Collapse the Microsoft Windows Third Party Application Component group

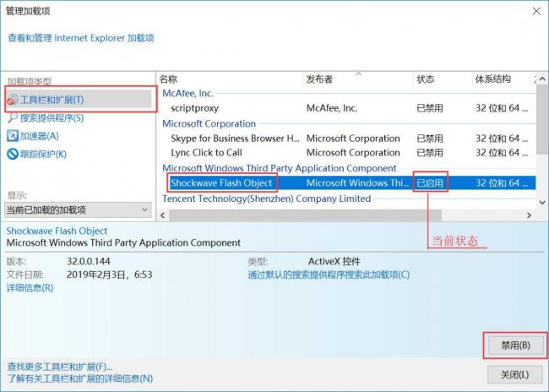pyautogui.click(x=279, y=168)
